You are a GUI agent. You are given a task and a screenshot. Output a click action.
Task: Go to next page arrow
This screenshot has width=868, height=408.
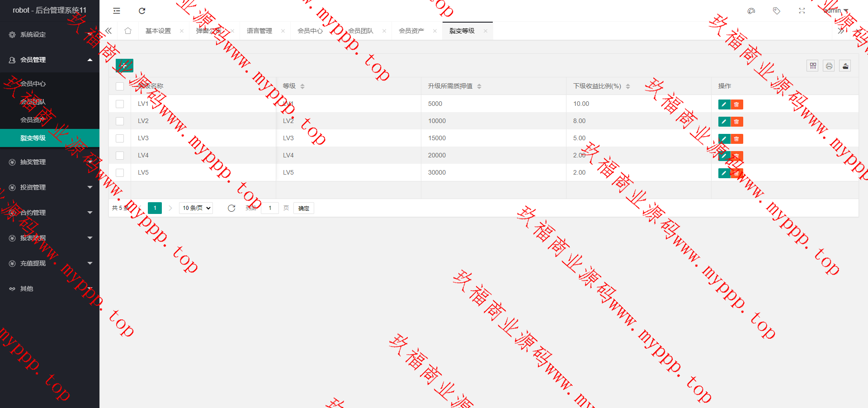(170, 208)
